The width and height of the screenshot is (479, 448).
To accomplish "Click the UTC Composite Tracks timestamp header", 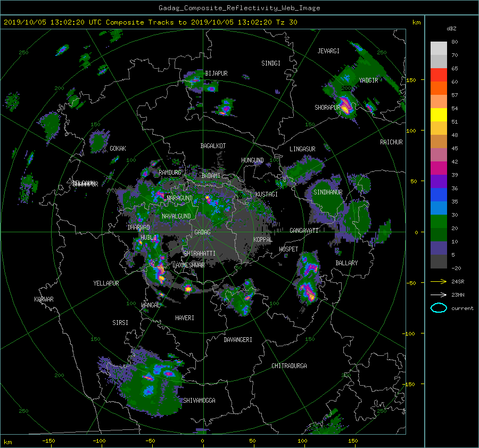I will pyautogui.click(x=150, y=22).
